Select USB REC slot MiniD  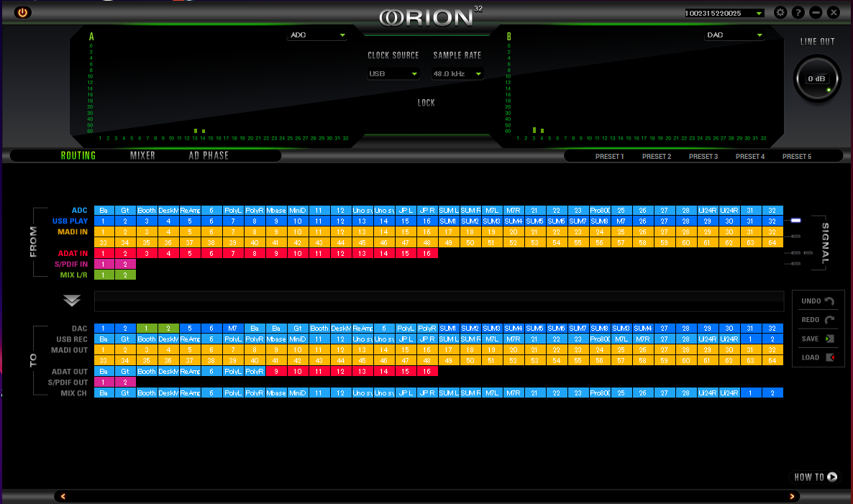click(x=298, y=339)
